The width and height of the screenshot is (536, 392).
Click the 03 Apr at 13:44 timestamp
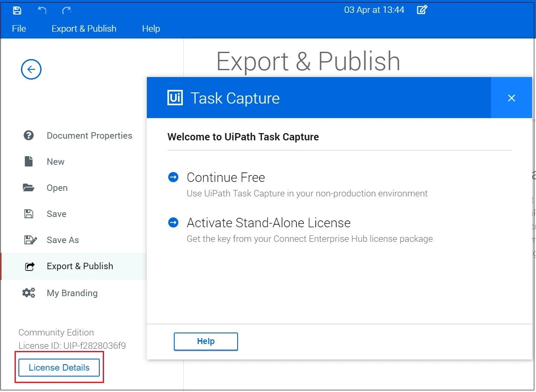(374, 10)
